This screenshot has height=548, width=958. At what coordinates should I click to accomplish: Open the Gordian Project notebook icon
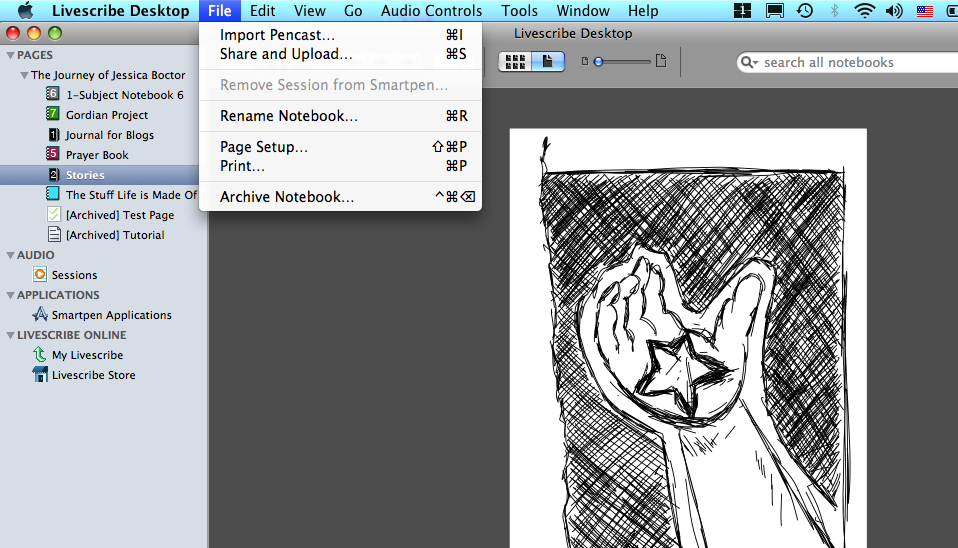pos(53,115)
